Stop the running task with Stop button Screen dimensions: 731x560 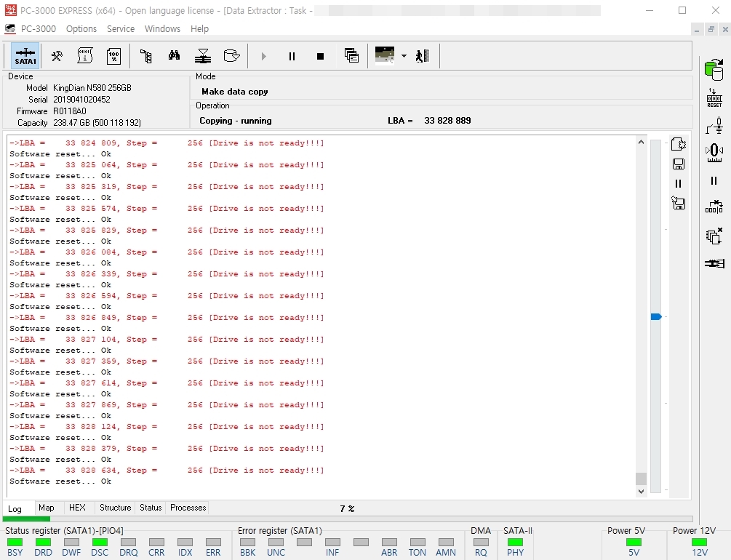click(x=320, y=57)
